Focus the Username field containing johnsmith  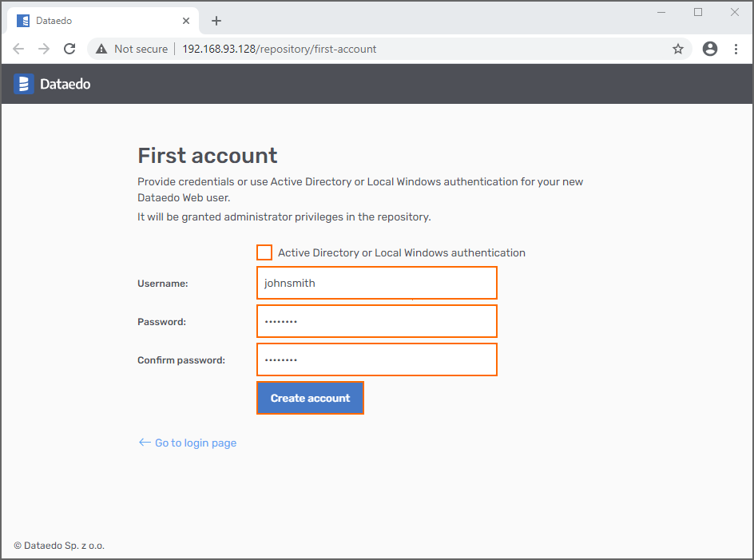click(376, 283)
